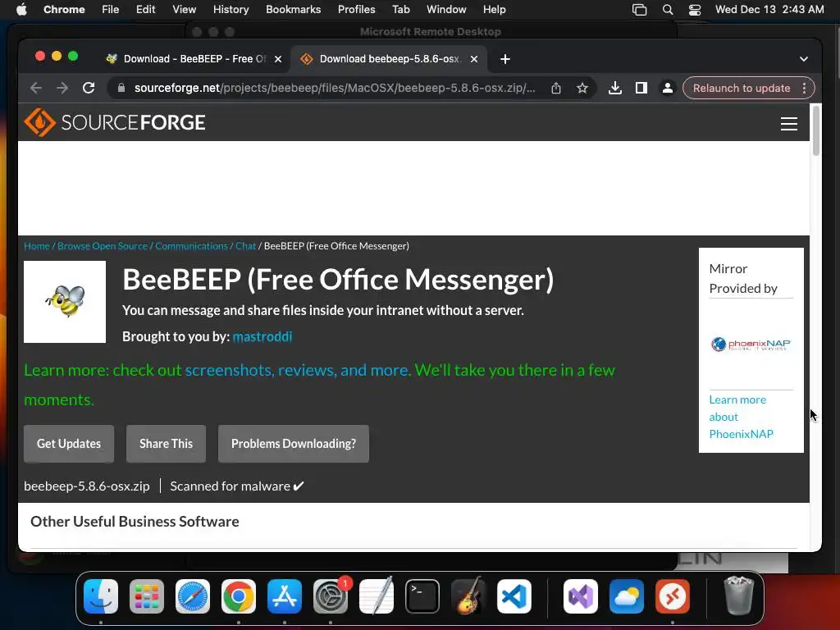Image resolution: width=840 pixels, height=630 pixels.
Task: Click the screen mirroring menu bar icon
Action: [x=640, y=10]
